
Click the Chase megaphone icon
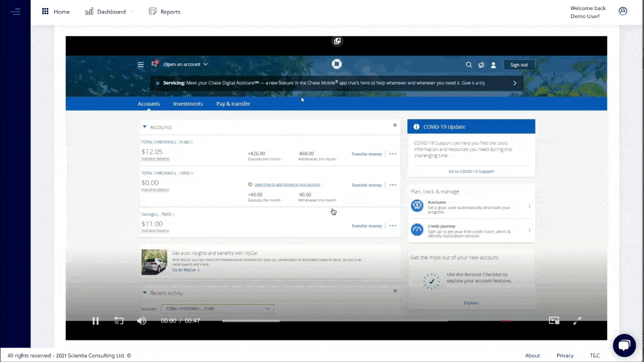pos(481,65)
